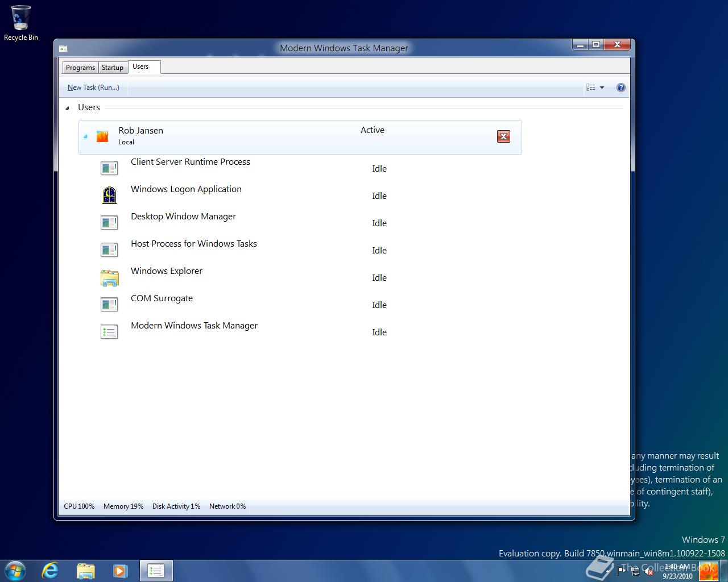The image size is (728, 582).
Task: Select the Users tab
Action: [144, 67]
